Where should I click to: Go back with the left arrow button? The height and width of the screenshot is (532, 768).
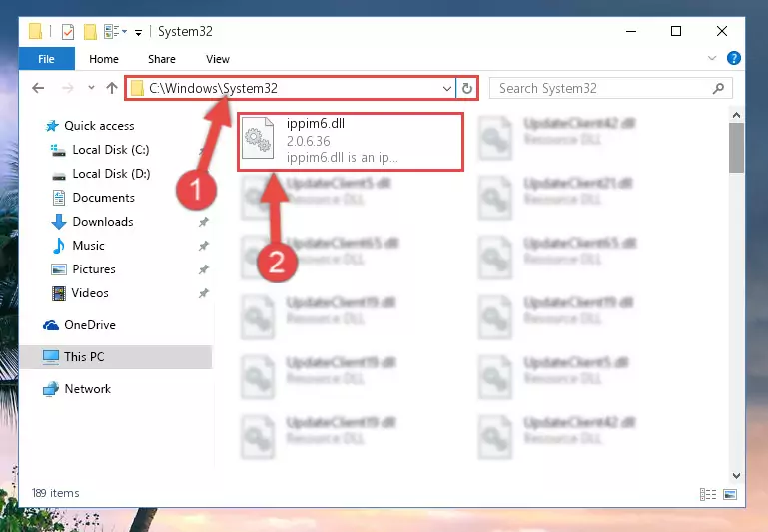38,88
